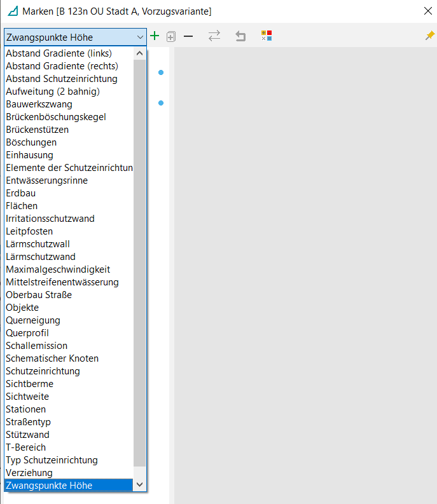The height and width of the screenshot is (504, 437).
Task: Select Maximalgeschwindigkeit in the list
Action: click(x=58, y=269)
